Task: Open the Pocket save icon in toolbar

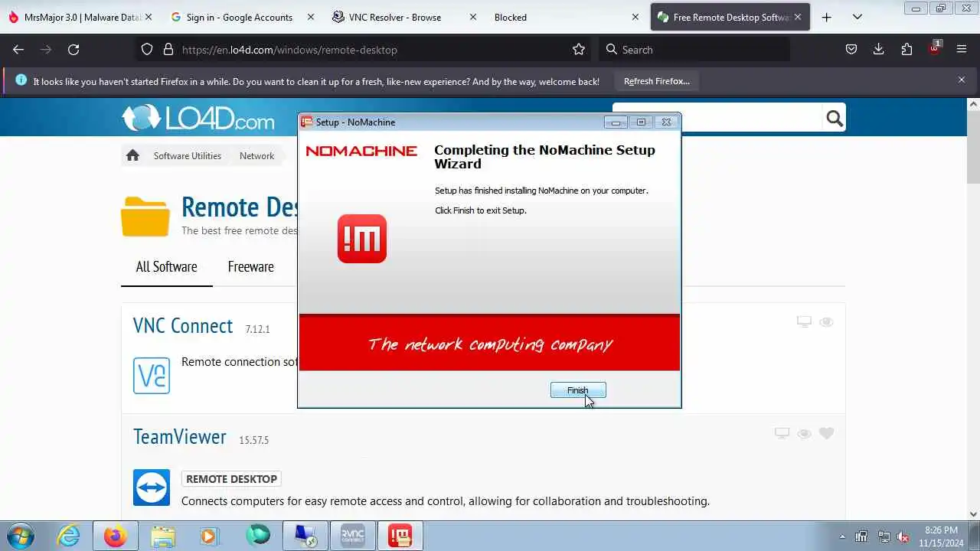Action: pos(851,50)
